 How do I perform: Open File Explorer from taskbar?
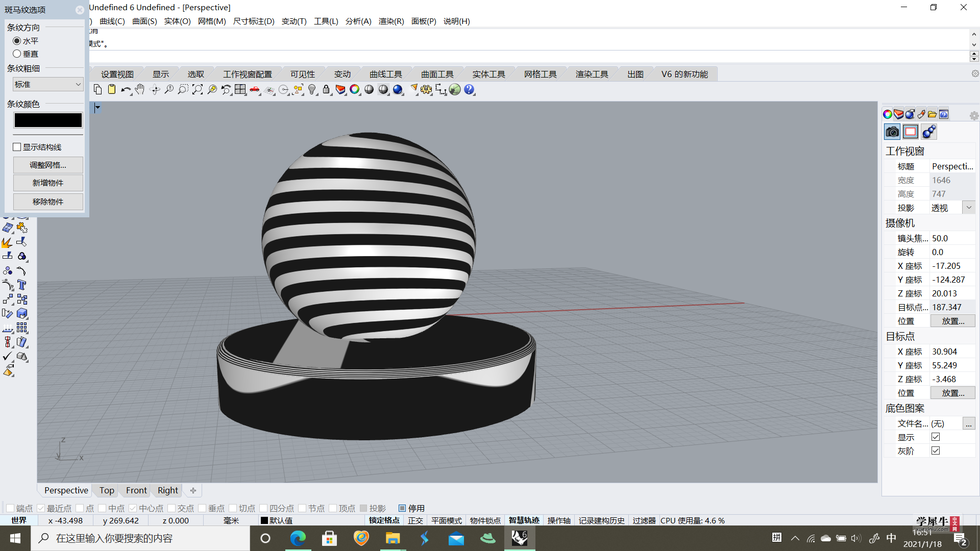pos(393,538)
